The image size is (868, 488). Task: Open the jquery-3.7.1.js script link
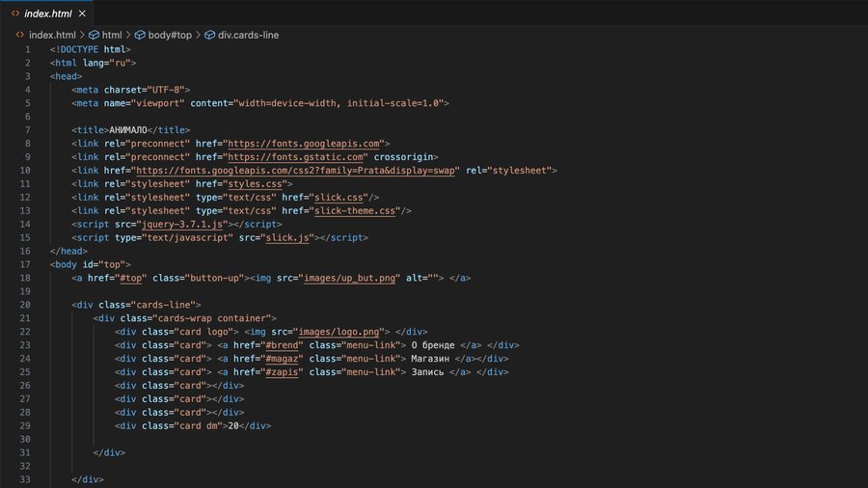pyautogui.click(x=182, y=224)
